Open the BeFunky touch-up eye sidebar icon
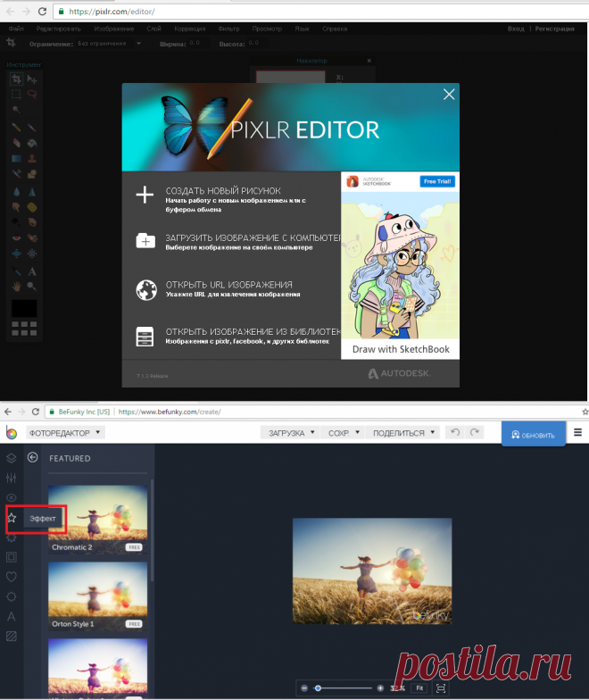The image size is (589, 700). [x=11, y=497]
